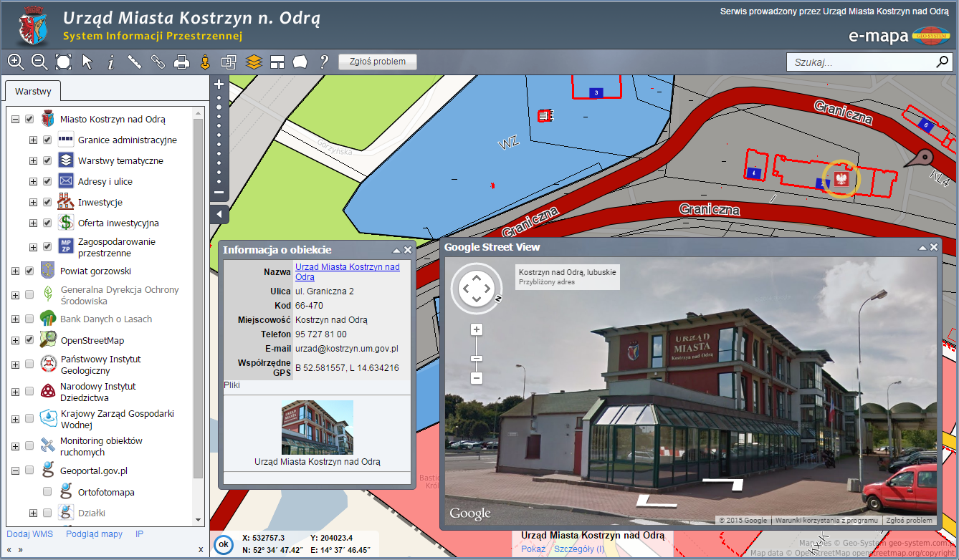This screenshot has height=560, width=959.
Task: Uncheck the Powiat gorzowski layer
Action: click(29, 271)
